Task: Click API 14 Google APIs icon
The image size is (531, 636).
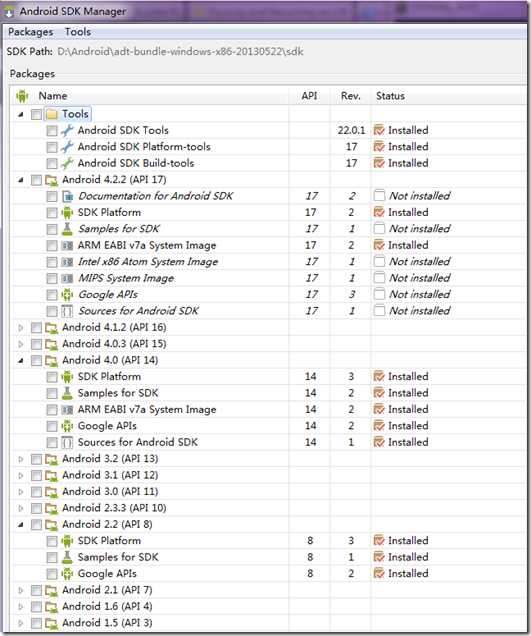Action: 67,426
